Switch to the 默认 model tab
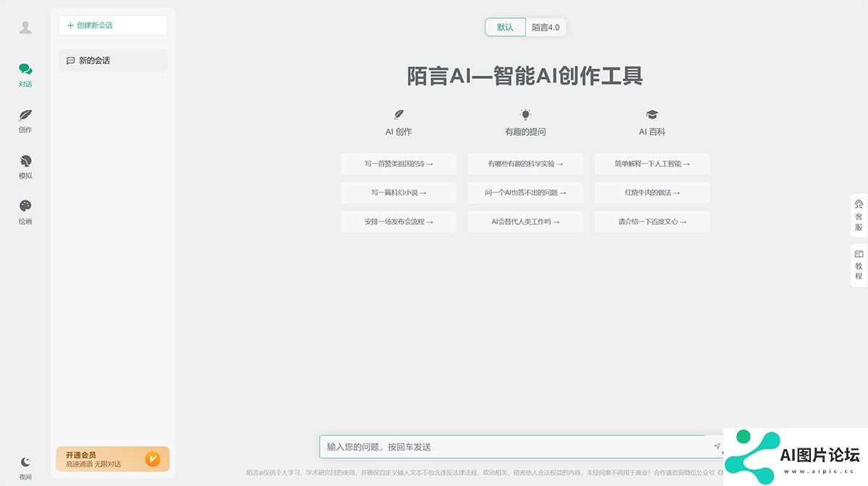The image size is (868, 486). (505, 27)
